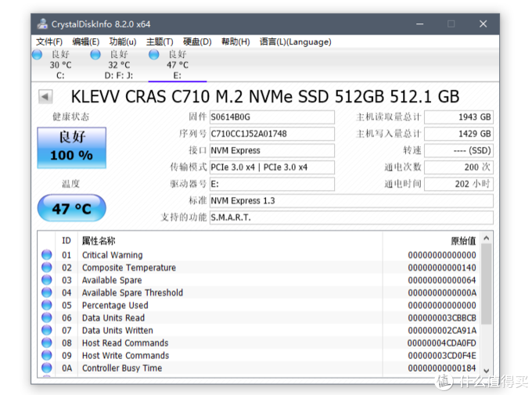Screen dimensions: 532x395
Task: Open the 文件(F) menu
Action: (x=49, y=41)
